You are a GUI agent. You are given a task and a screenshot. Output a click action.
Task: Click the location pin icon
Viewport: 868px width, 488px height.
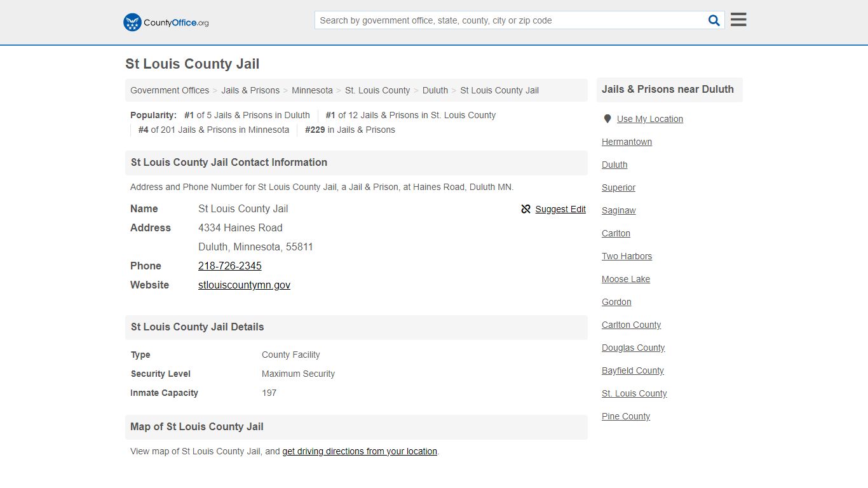pos(607,119)
